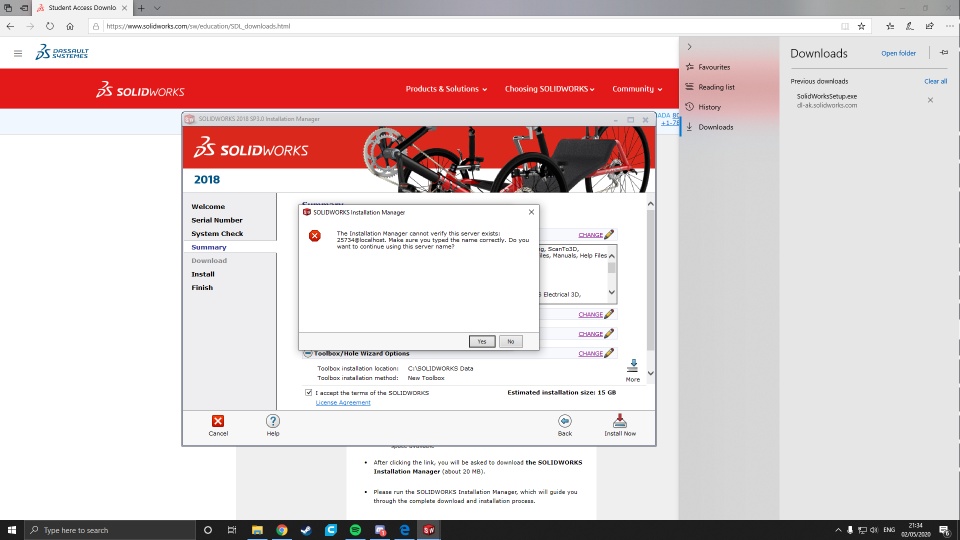The image size is (960, 540).
Task: Select Summary step in sidebar
Action: pos(209,247)
